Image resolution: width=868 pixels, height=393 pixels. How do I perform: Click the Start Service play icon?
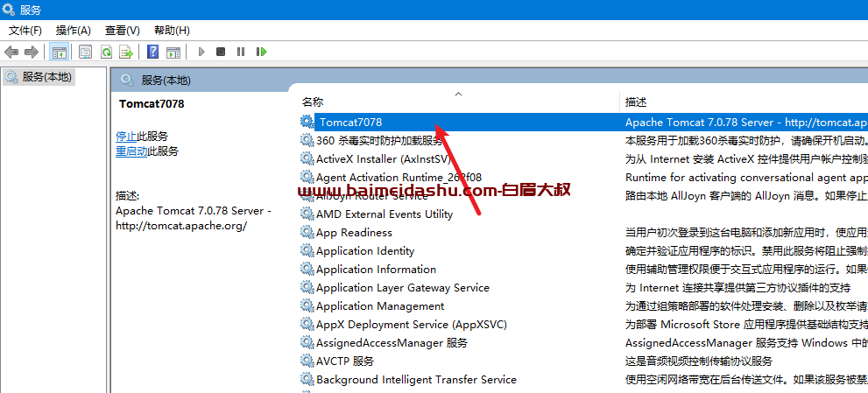pyautogui.click(x=201, y=52)
